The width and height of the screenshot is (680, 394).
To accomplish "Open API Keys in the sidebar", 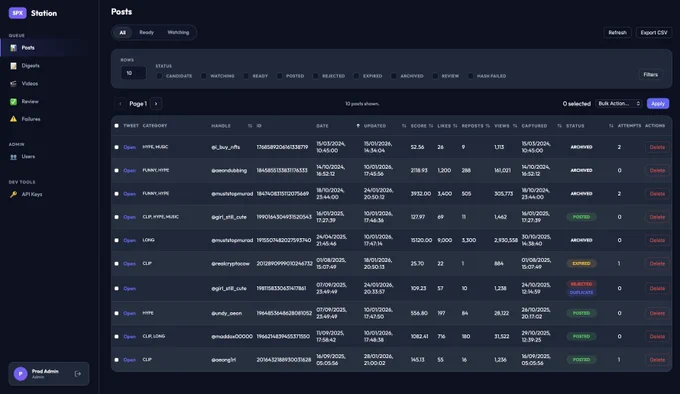I will click(x=32, y=194).
